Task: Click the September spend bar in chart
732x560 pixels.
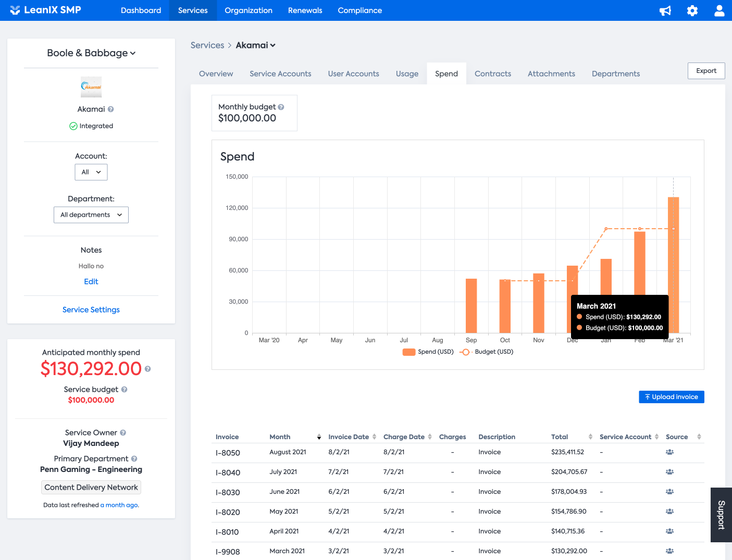Action: click(472, 306)
